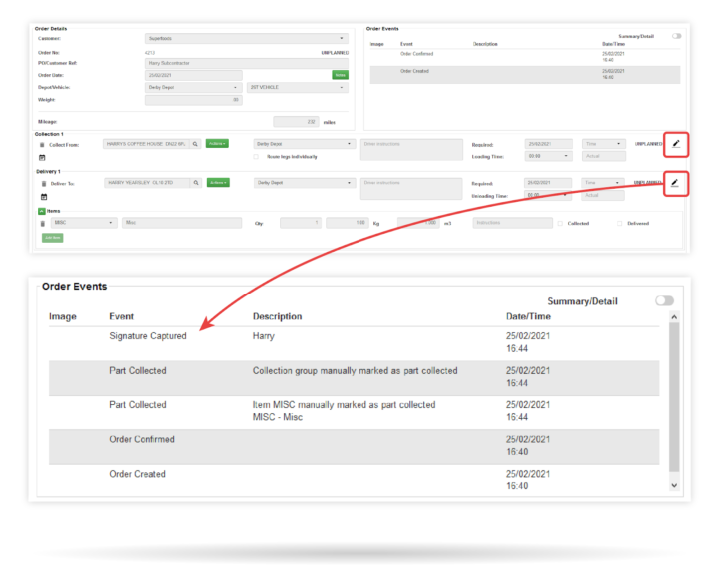Click the Deliver To address field
The width and height of the screenshot is (719, 588).
[x=147, y=183]
